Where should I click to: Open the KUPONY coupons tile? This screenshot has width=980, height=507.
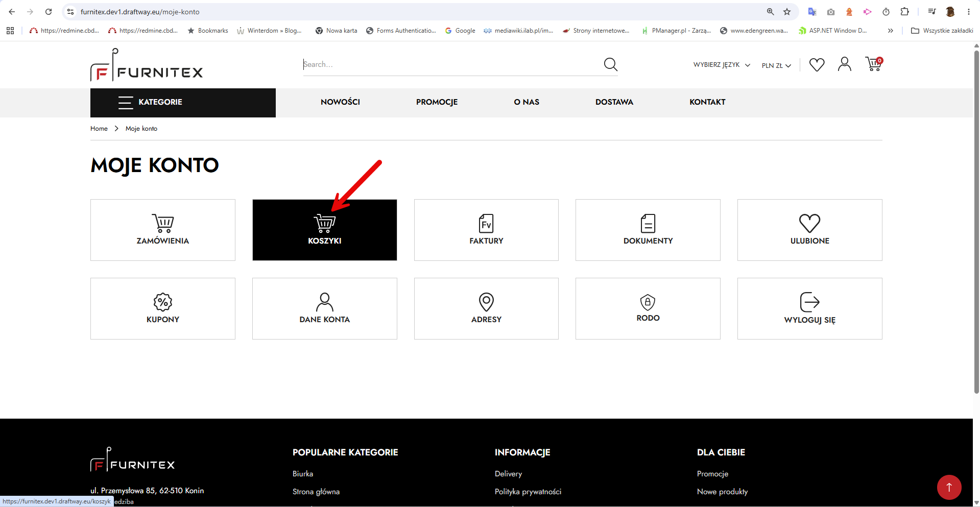pyautogui.click(x=163, y=308)
